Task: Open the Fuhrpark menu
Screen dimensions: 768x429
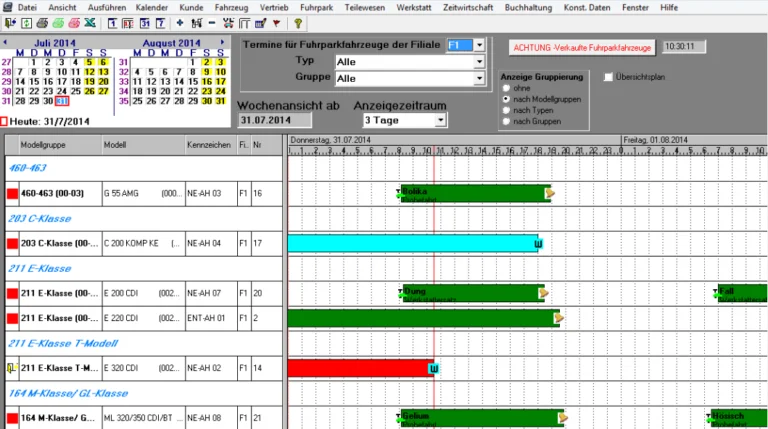Action: [316, 7]
